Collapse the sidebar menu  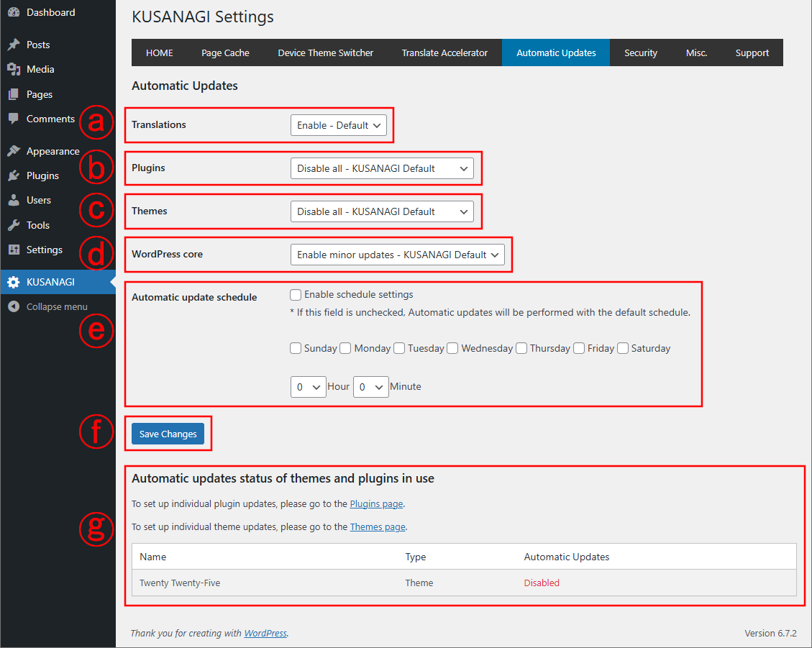coord(56,306)
